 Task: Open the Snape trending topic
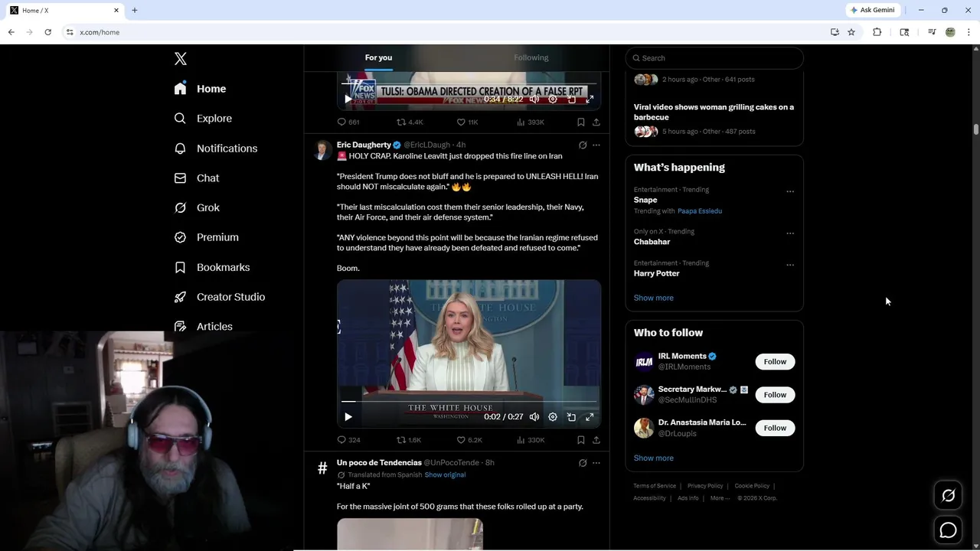(645, 200)
